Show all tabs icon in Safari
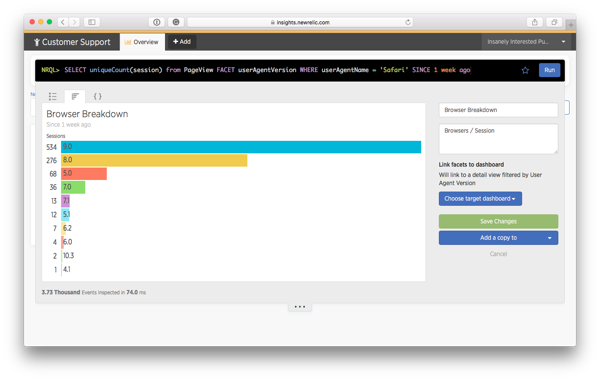Viewport: 600px width, 381px height. click(x=554, y=22)
